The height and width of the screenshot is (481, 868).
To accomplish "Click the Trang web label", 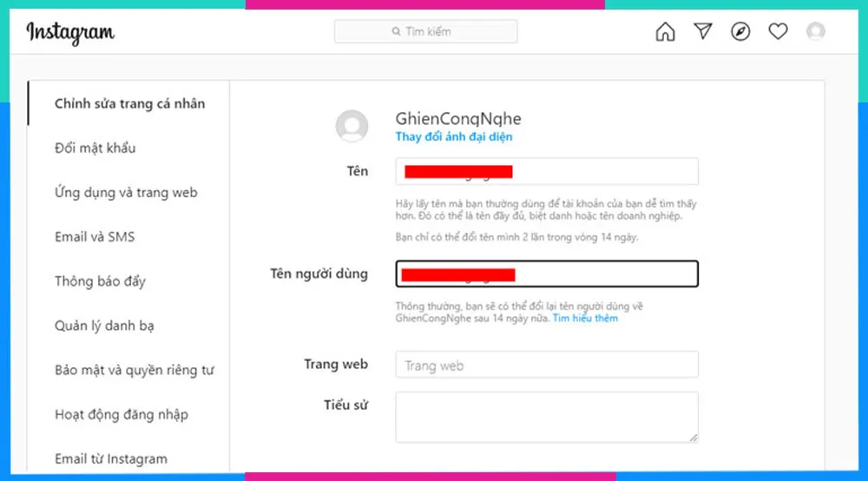I will [x=336, y=364].
